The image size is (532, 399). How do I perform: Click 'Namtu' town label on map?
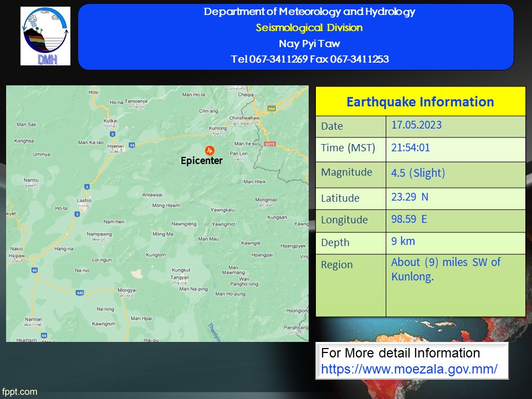[31, 180]
